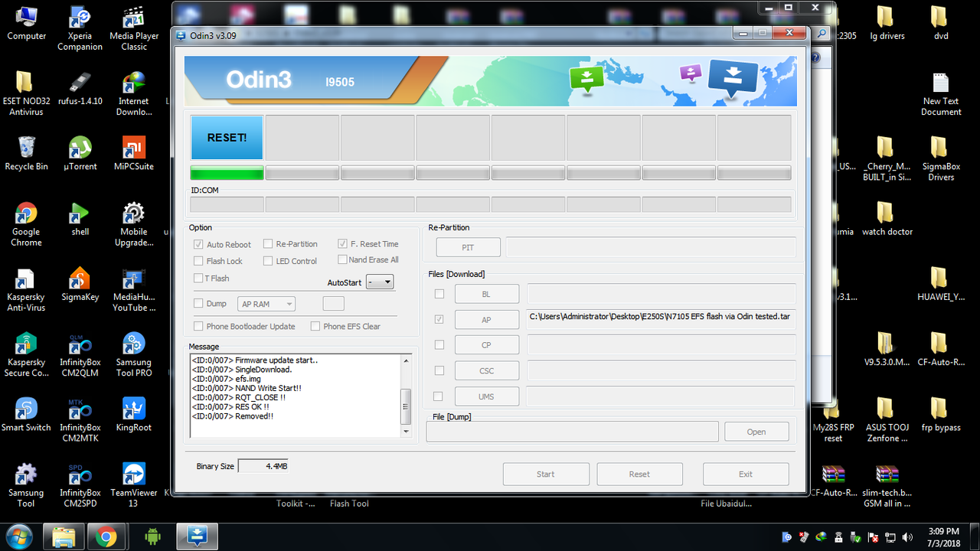
Task: Click Message log scrollbar down arrow
Action: point(407,432)
